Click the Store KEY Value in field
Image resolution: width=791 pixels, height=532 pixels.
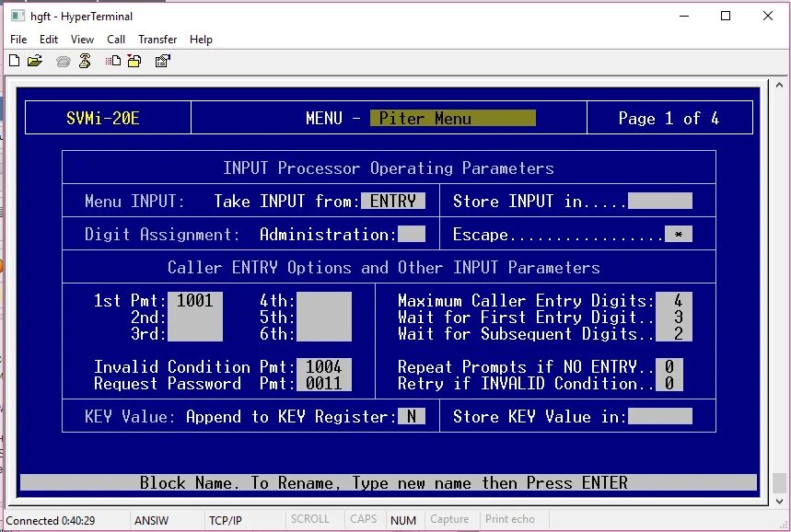click(660, 416)
